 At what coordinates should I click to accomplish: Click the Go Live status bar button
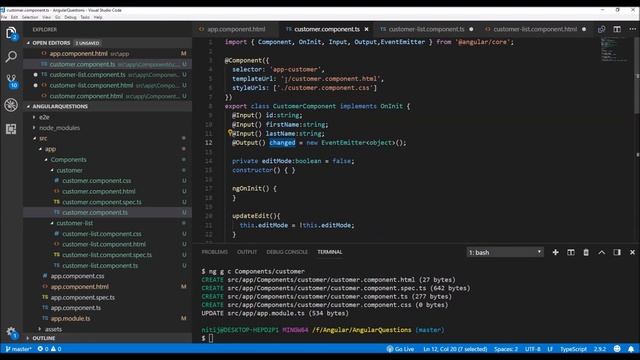coord(400,349)
